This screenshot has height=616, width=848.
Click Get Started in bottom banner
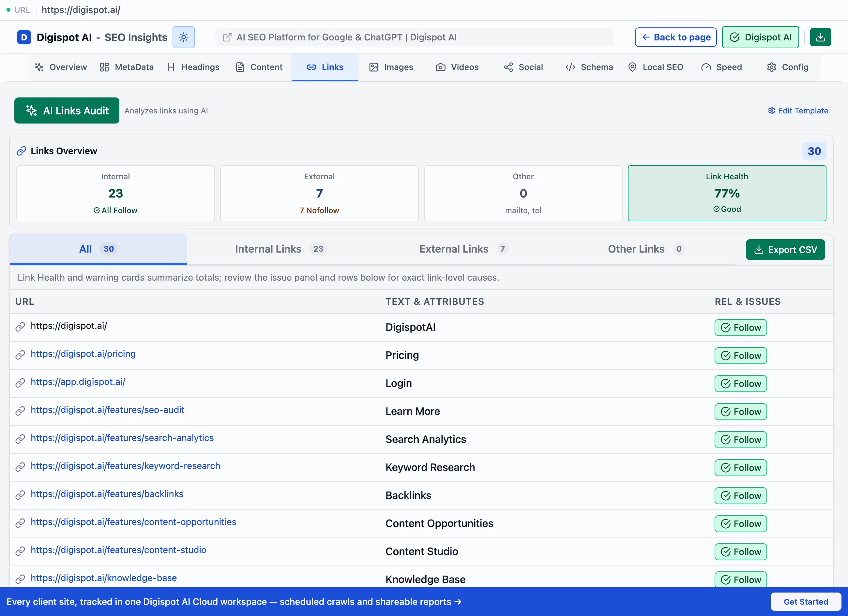806,602
